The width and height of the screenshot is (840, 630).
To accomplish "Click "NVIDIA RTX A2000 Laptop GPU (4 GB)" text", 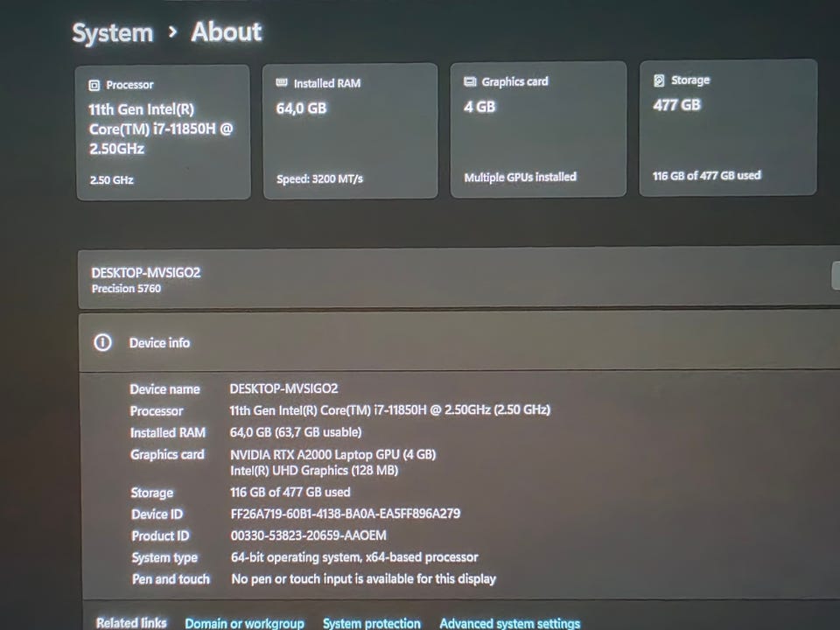I will pyautogui.click(x=333, y=455).
